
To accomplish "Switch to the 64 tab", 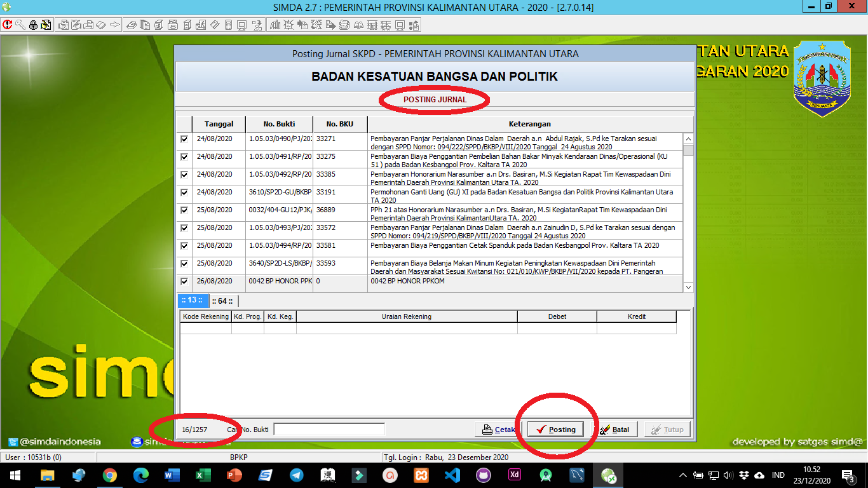I will coord(222,301).
